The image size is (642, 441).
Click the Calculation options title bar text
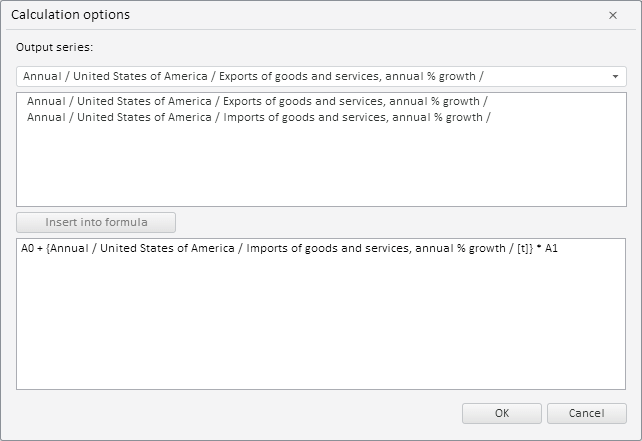coord(70,15)
